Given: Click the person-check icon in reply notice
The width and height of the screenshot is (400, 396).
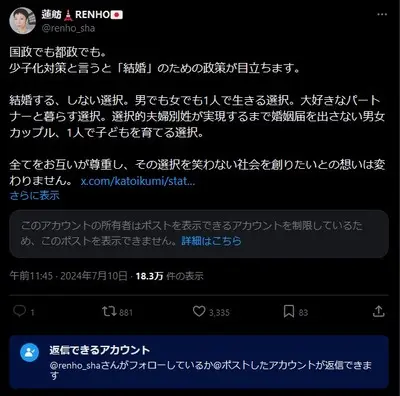Looking at the screenshot, I should click(30, 352).
